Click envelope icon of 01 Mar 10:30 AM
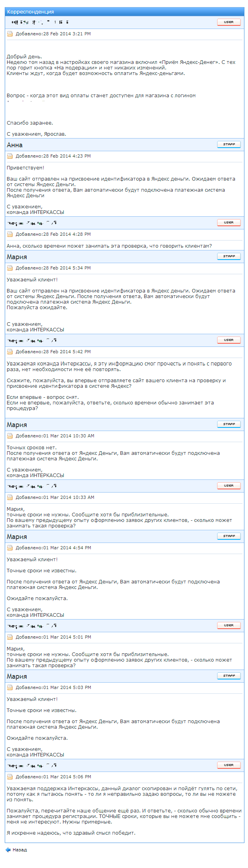 coord(10,436)
